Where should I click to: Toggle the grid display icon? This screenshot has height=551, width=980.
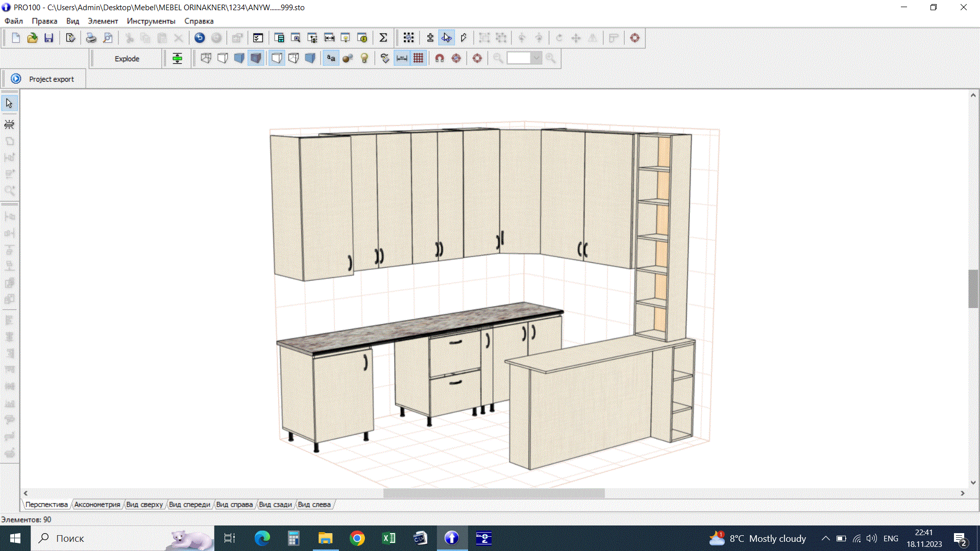[x=418, y=58]
